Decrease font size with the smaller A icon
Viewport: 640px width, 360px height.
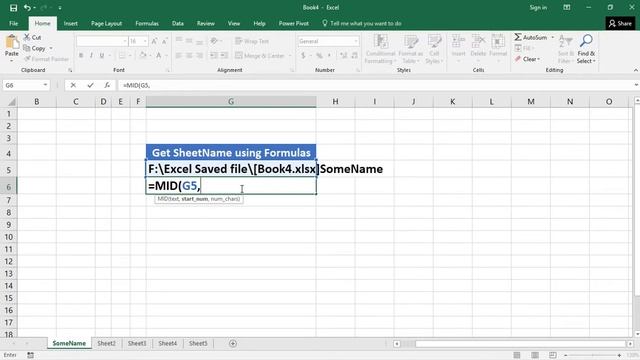tap(164, 41)
